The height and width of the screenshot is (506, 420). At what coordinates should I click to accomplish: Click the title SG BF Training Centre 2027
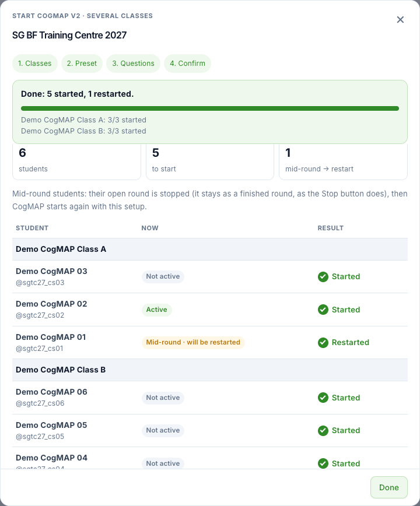(69, 35)
